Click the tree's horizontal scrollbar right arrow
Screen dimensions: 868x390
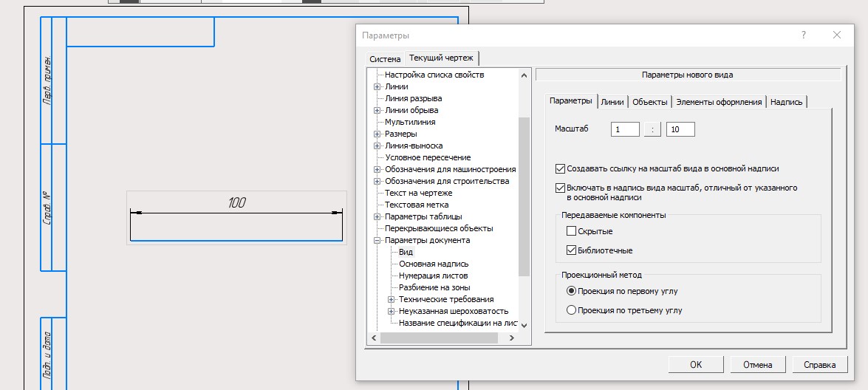[x=511, y=338]
